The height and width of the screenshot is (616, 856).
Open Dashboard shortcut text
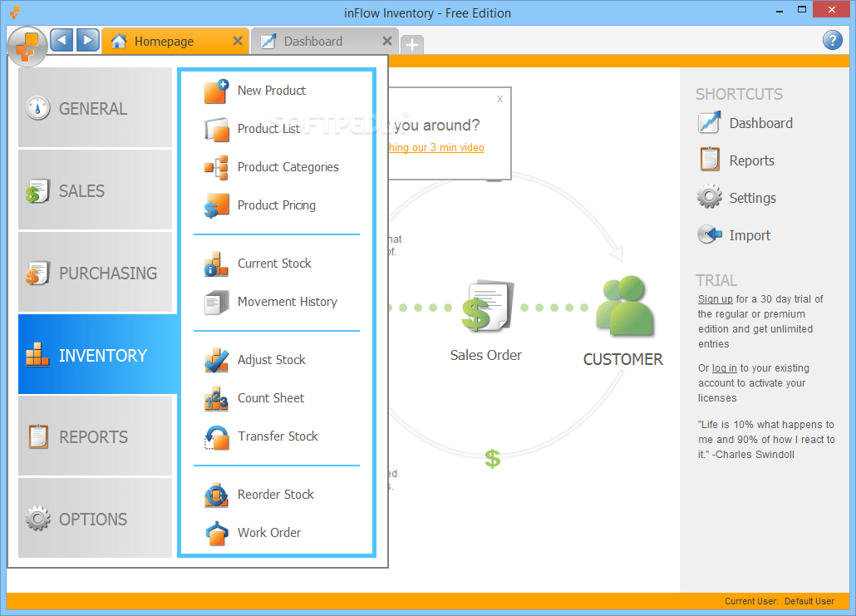pos(760,123)
